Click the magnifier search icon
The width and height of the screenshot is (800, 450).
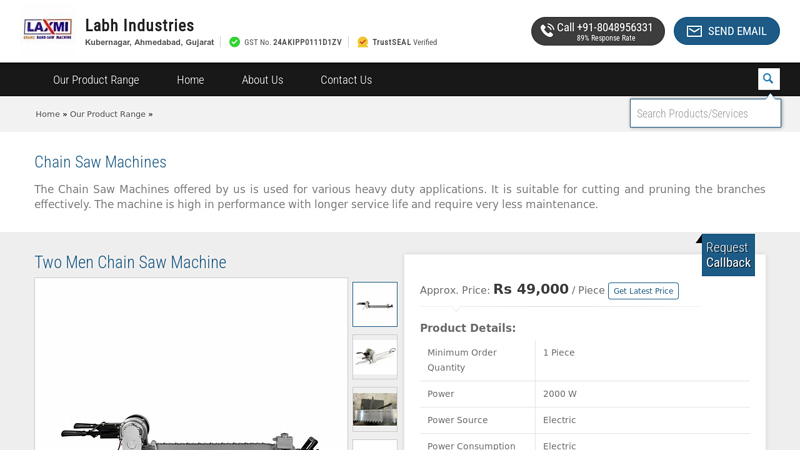click(x=768, y=79)
